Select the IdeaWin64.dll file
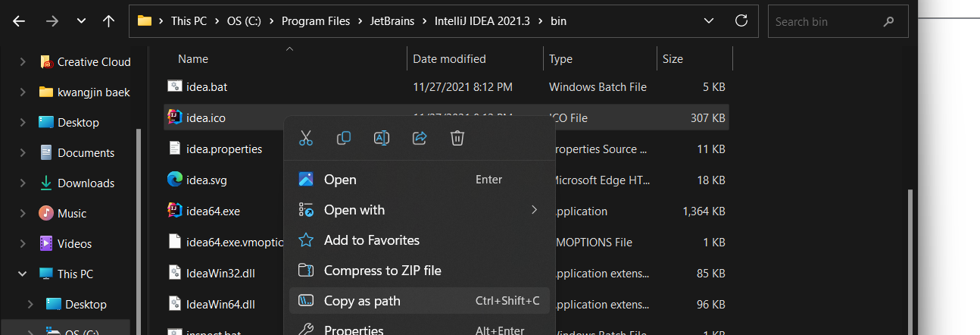 [x=220, y=304]
